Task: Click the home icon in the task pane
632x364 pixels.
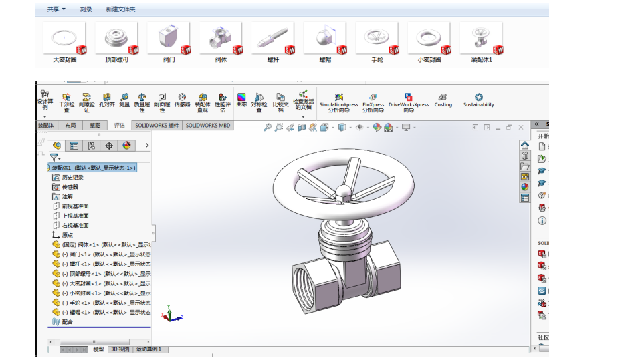Action: [x=524, y=146]
